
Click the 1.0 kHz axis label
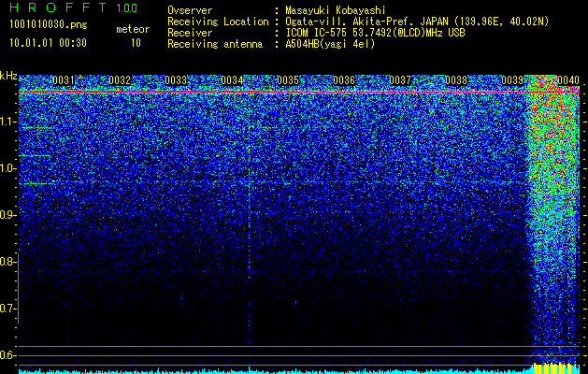pos(8,168)
